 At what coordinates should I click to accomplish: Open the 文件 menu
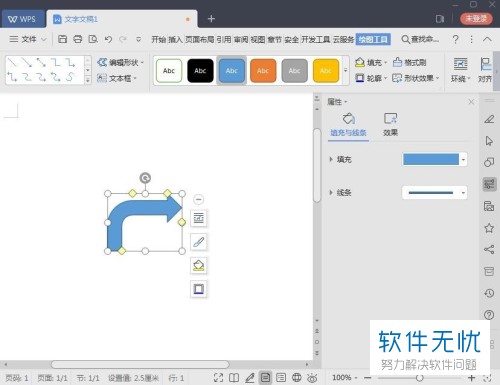(x=28, y=39)
